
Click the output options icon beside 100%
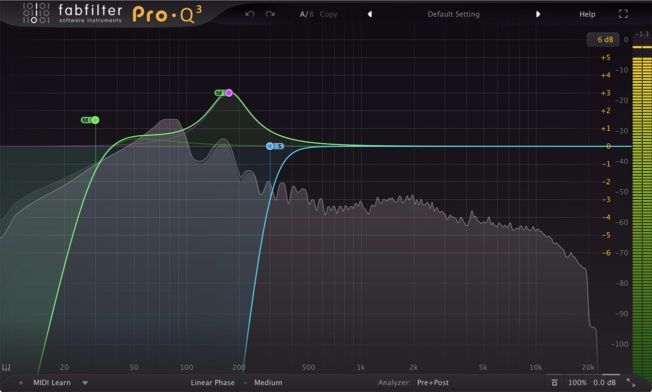(x=554, y=382)
